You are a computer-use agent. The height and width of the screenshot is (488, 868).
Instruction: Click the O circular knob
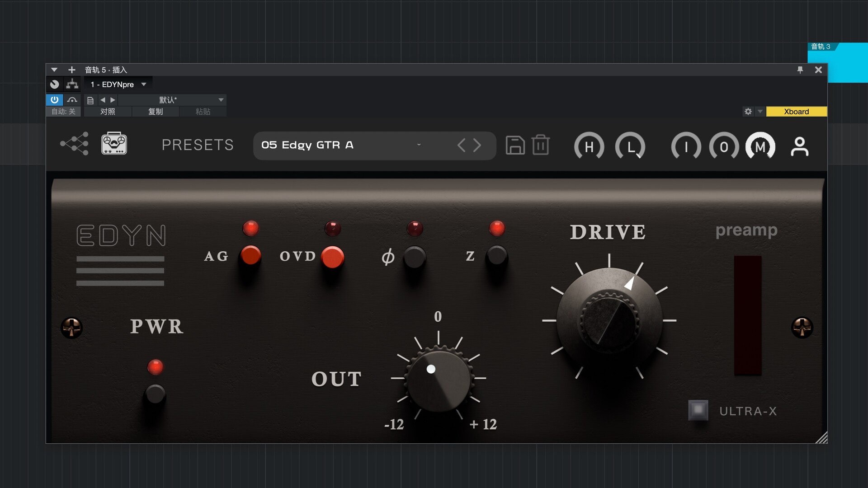724,146
